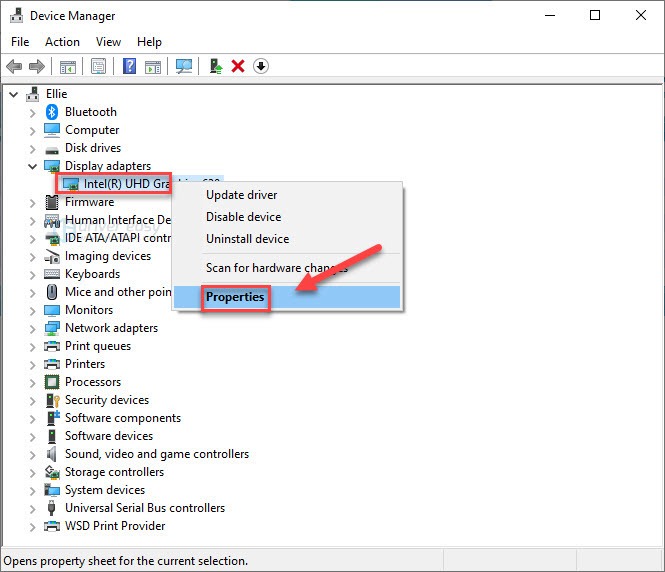Click the Computer category monitor icon
This screenshot has height=572, width=665.
[x=52, y=130]
